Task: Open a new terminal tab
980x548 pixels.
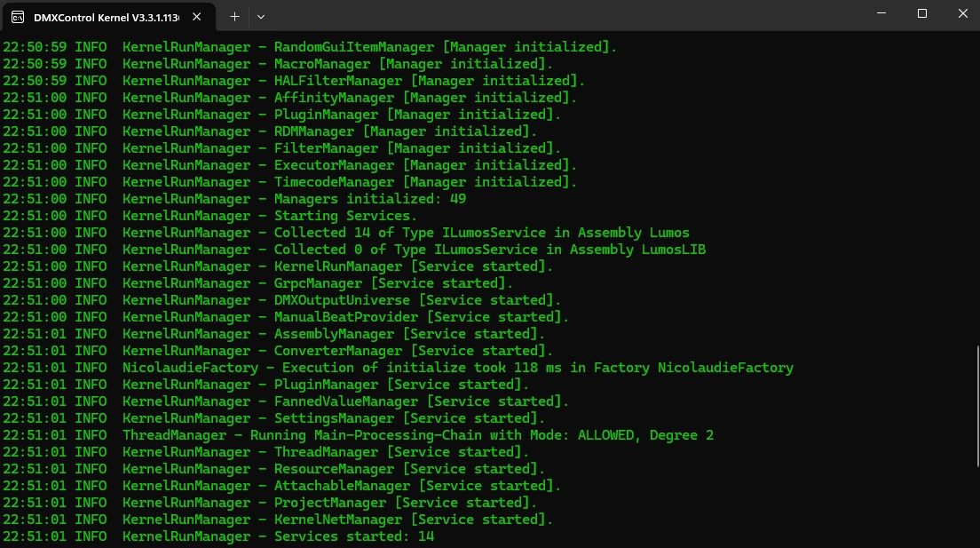Action: (x=234, y=17)
